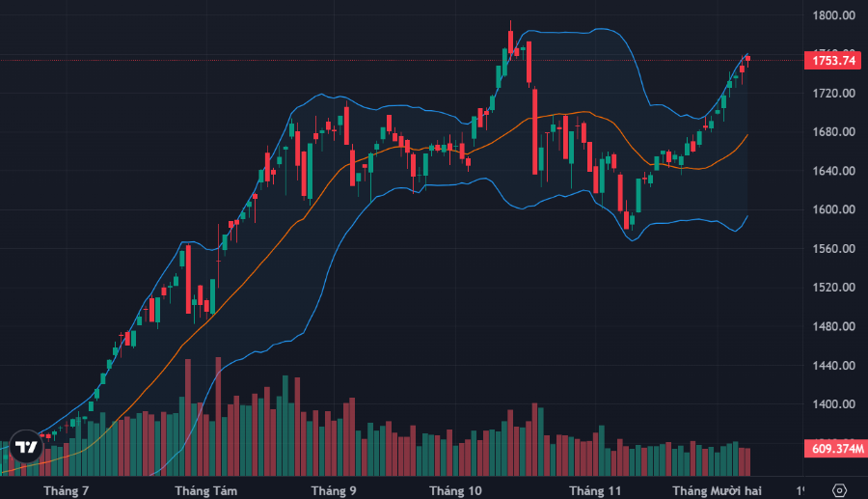Click the tallest red volume bar
The image size is (868, 499).
218,415
